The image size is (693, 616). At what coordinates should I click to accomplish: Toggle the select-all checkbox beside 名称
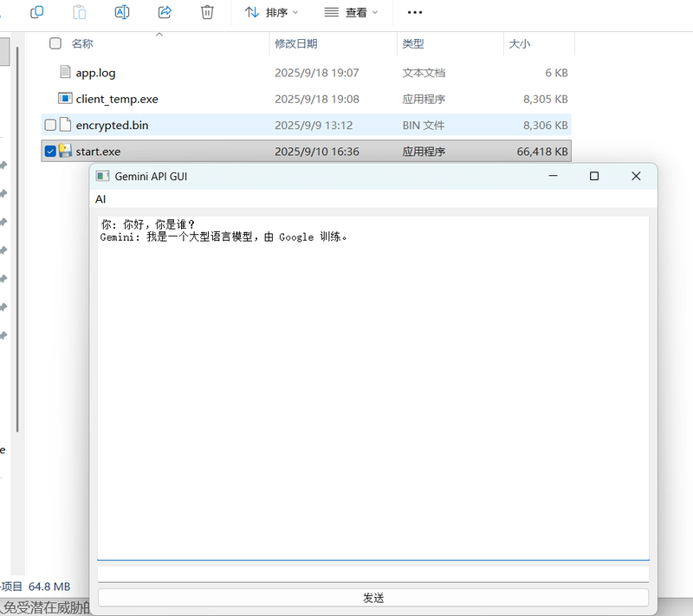click(55, 43)
